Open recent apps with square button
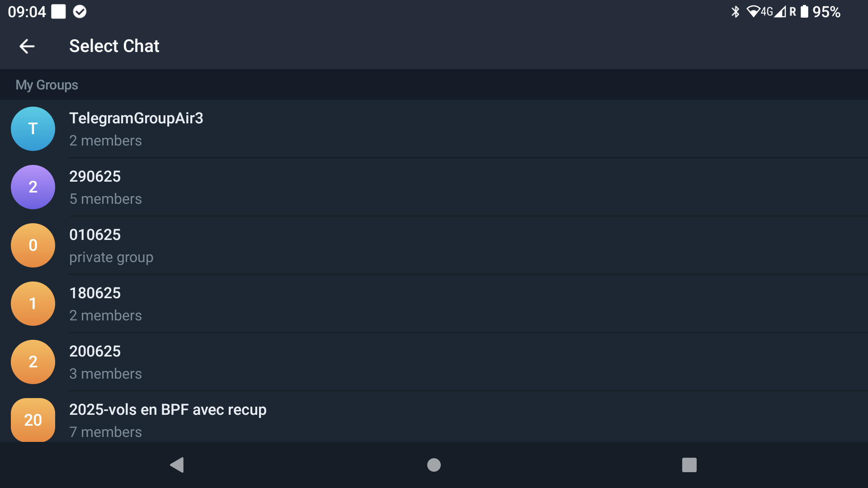Viewport: 868px width, 488px height. (x=689, y=465)
